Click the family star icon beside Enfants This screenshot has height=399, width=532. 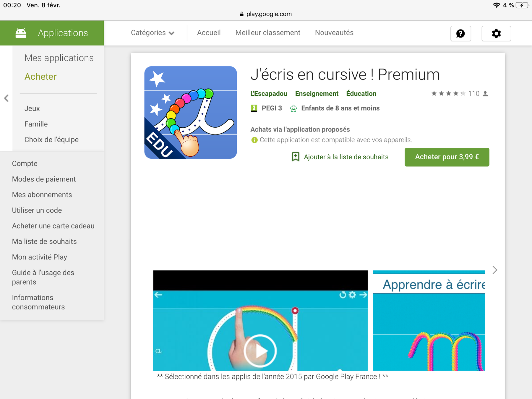tap(293, 108)
